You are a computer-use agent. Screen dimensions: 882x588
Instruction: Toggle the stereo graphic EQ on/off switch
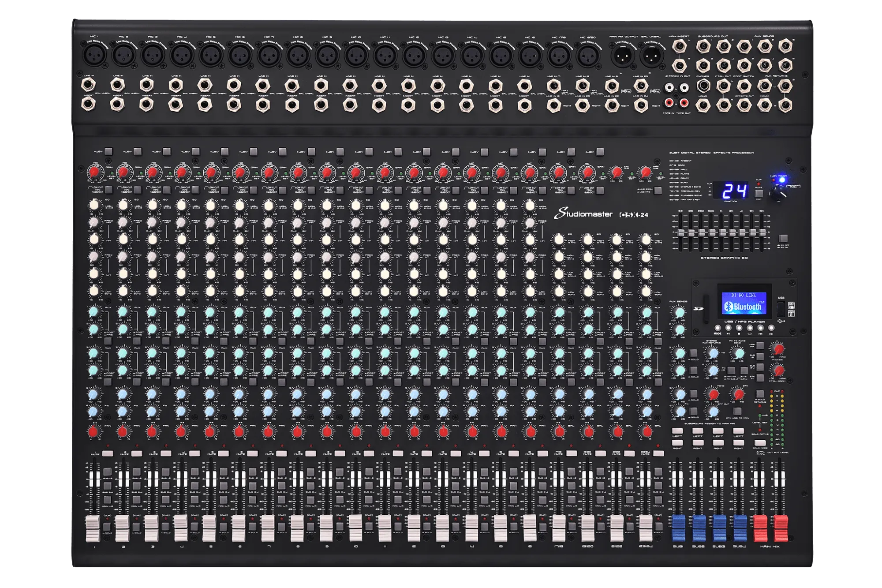click(x=783, y=239)
